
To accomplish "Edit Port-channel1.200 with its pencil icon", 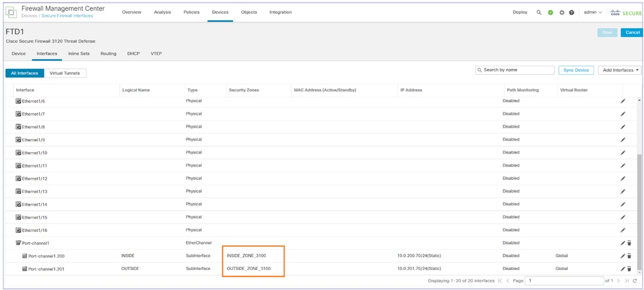I will (x=623, y=256).
